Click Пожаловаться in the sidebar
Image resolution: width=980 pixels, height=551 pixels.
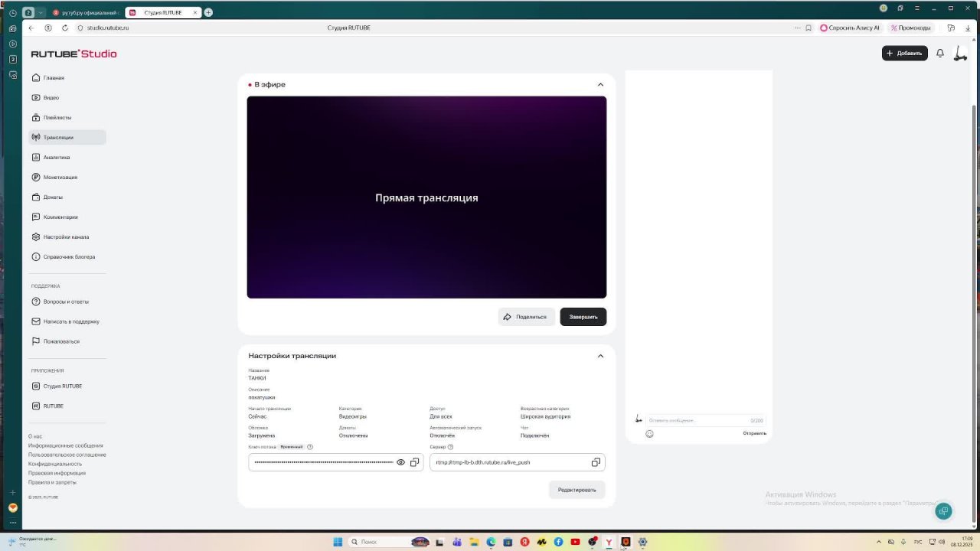(x=67, y=341)
